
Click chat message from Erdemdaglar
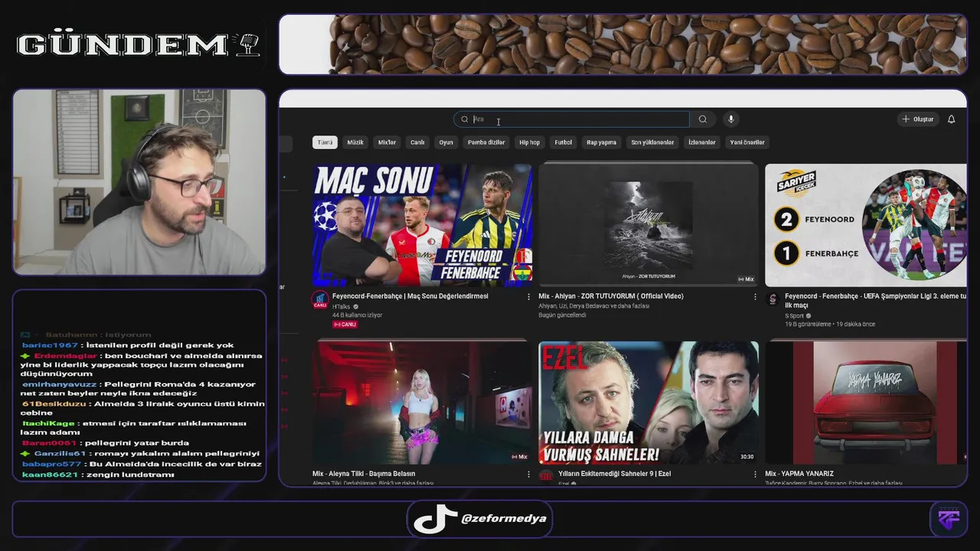tap(142, 364)
